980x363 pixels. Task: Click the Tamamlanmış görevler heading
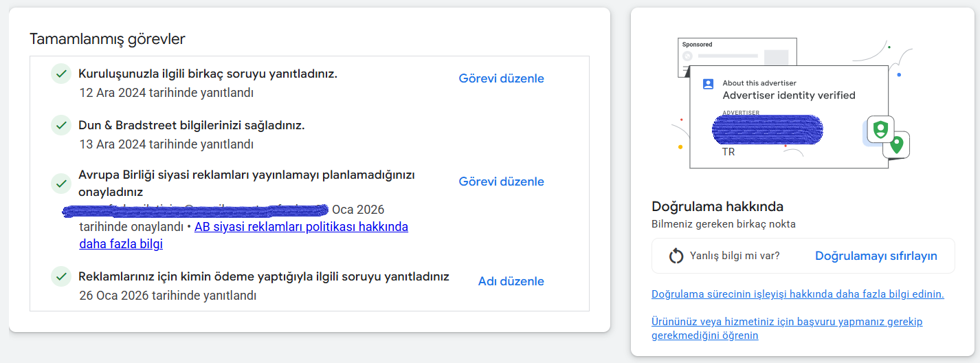(107, 39)
